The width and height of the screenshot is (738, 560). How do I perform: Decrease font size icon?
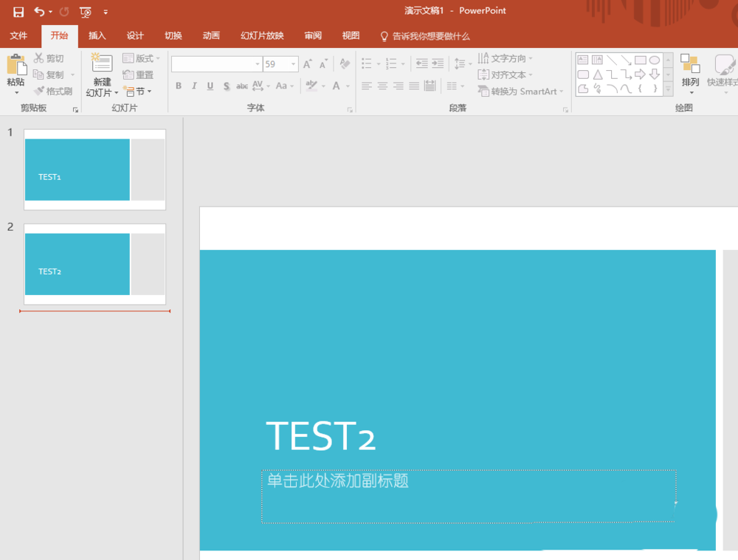point(323,64)
